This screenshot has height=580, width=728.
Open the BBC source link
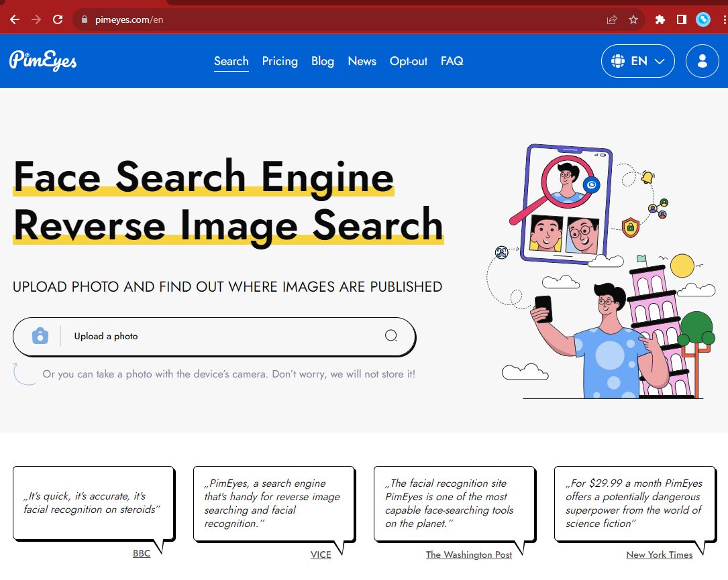[x=142, y=554]
